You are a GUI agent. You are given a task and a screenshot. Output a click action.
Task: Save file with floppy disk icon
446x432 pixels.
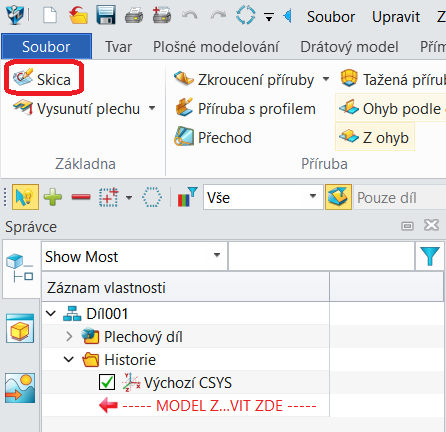click(106, 15)
